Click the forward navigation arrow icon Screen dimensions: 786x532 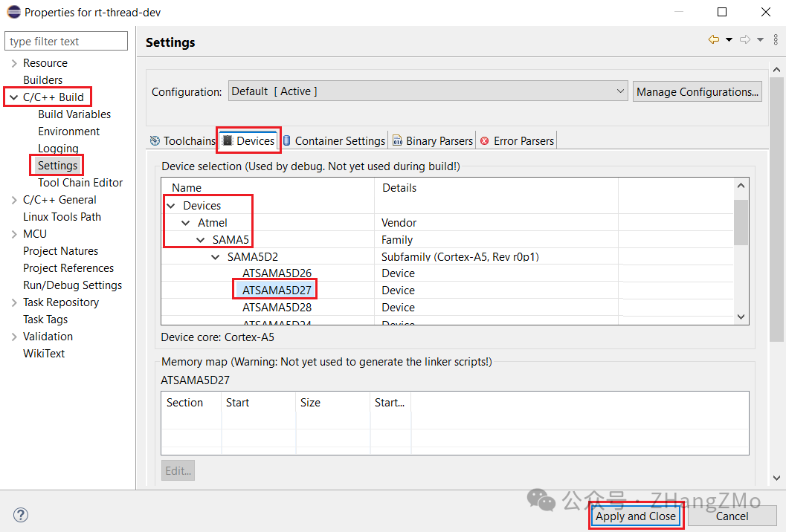(745, 39)
